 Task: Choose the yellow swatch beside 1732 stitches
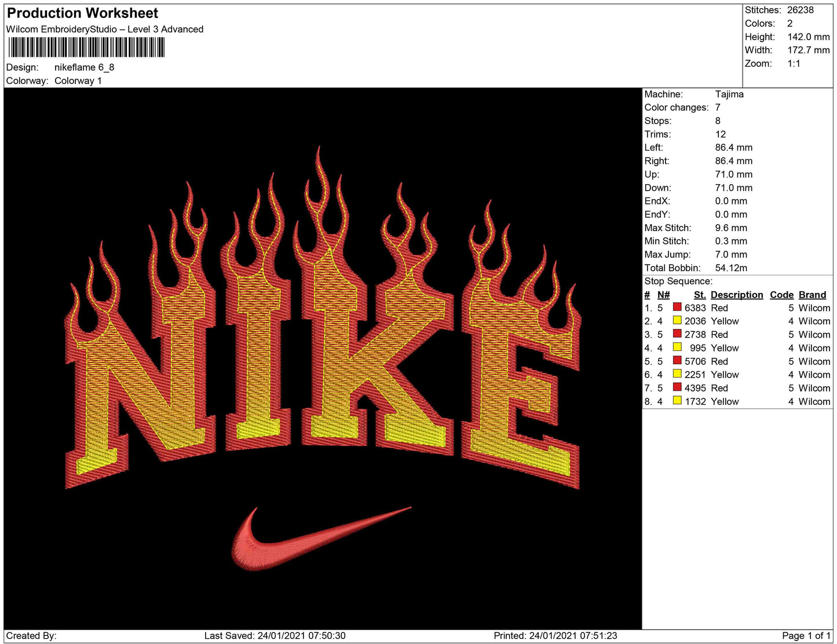[x=677, y=400]
